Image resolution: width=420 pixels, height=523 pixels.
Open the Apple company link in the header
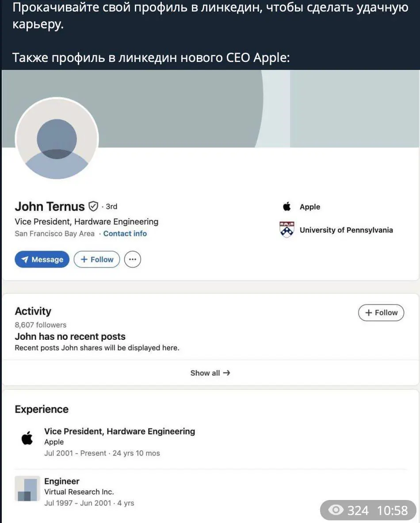click(x=309, y=207)
